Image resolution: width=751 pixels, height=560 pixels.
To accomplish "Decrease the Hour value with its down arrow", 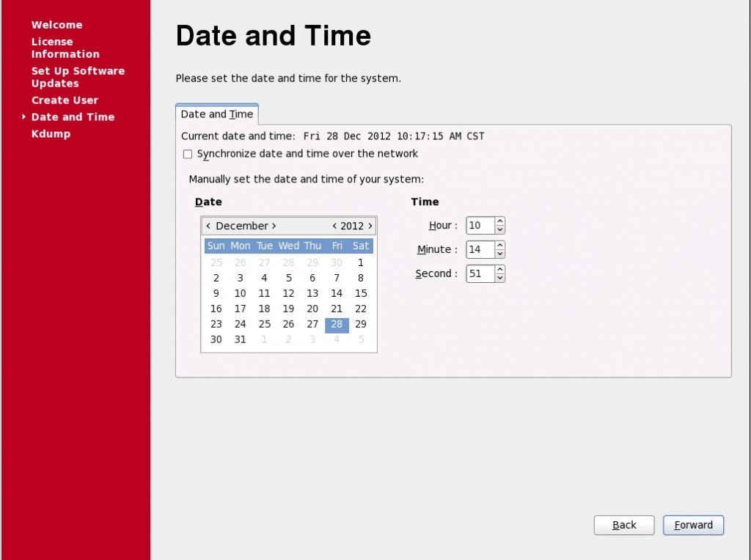I will [499, 229].
